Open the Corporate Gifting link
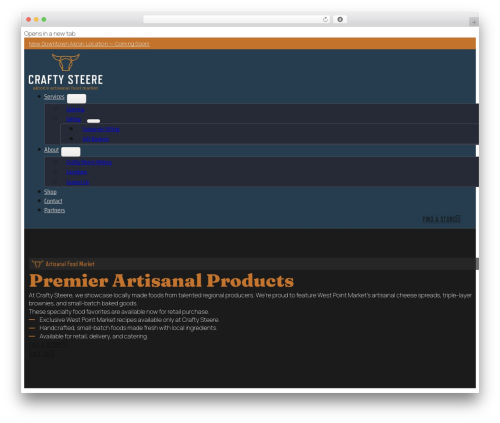This screenshot has height=423, width=500. tap(101, 129)
